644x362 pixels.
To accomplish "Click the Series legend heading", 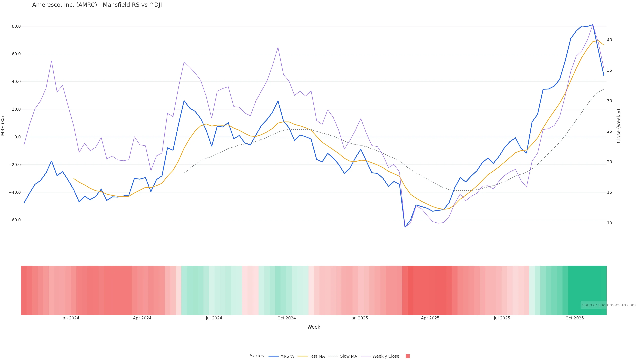I will [257, 356].
